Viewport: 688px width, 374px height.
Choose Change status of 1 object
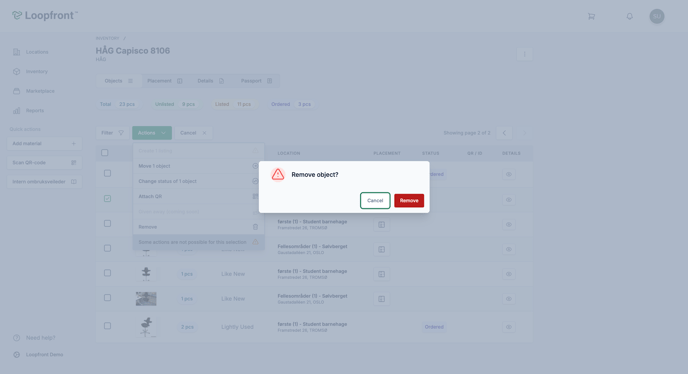[198, 181]
